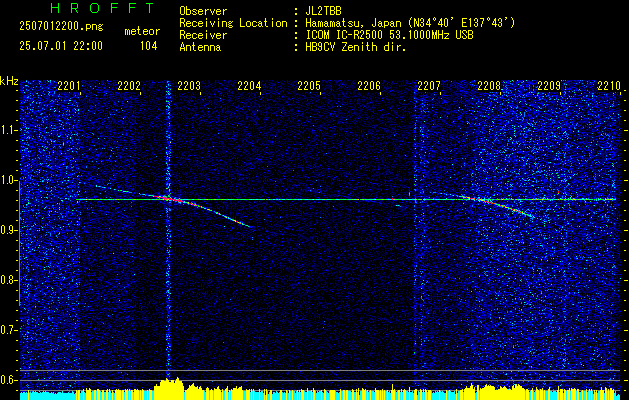Click the 0.9 kHz axis label
This screenshot has width=629, height=400.
pos(9,230)
